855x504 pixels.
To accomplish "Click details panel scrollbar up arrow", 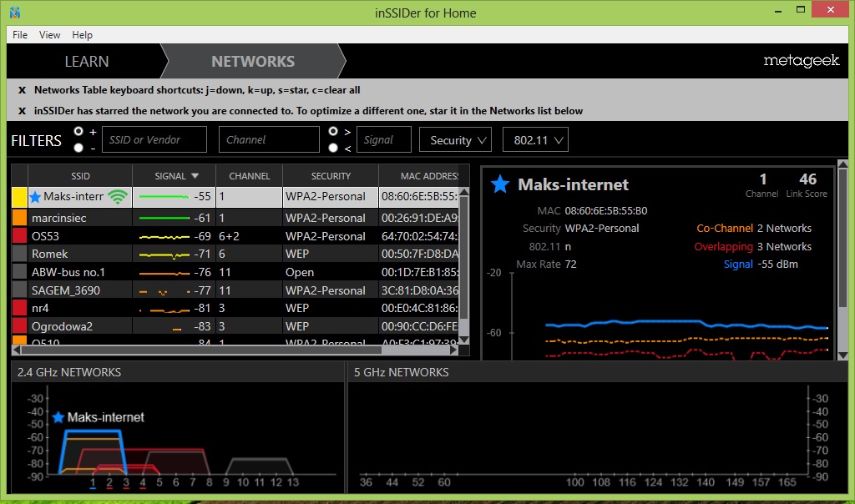I will coord(842,164).
